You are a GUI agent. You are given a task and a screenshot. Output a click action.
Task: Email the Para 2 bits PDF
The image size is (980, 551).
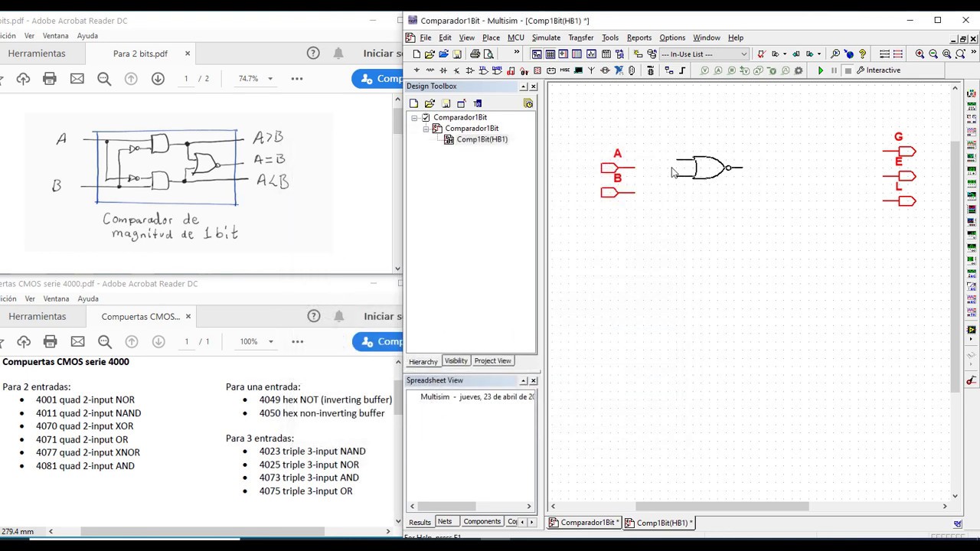click(77, 78)
